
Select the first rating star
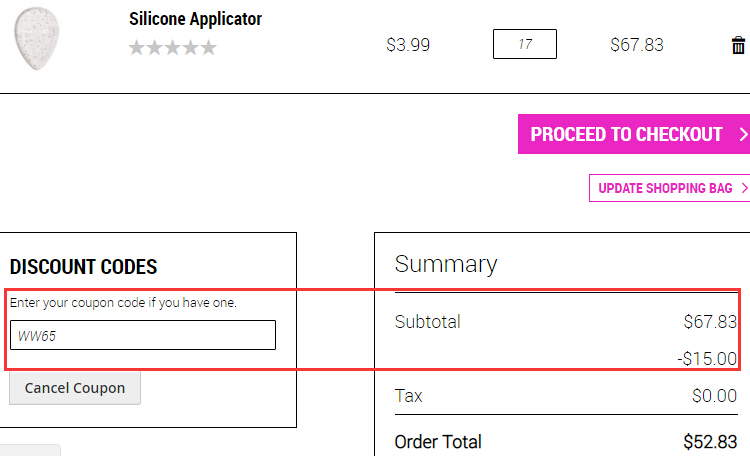coord(137,47)
